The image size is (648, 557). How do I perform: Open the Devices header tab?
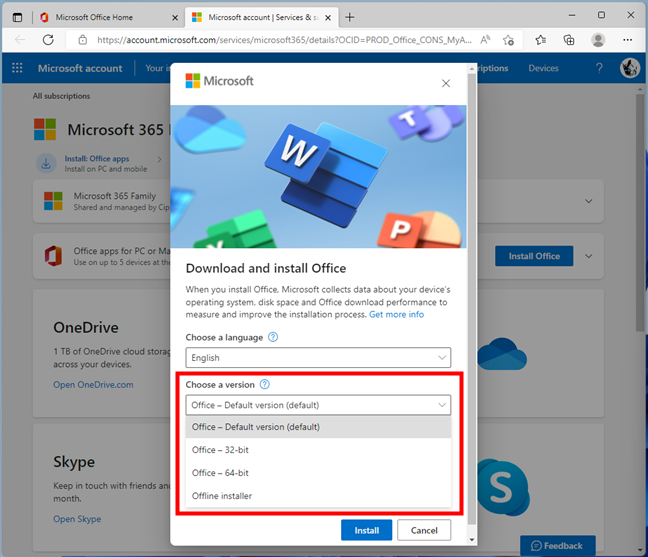(543, 68)
